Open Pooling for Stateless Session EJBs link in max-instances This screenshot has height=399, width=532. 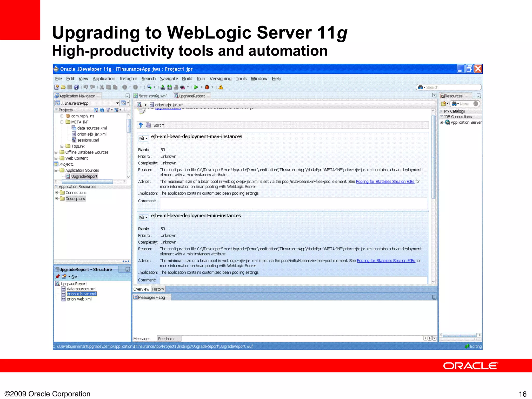(385, 182)
